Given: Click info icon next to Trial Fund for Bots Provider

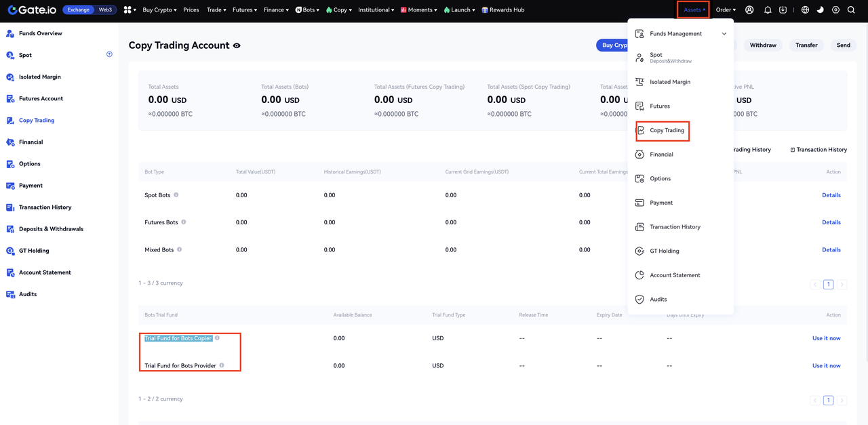Looking at the screenshot, I should 222,366.
